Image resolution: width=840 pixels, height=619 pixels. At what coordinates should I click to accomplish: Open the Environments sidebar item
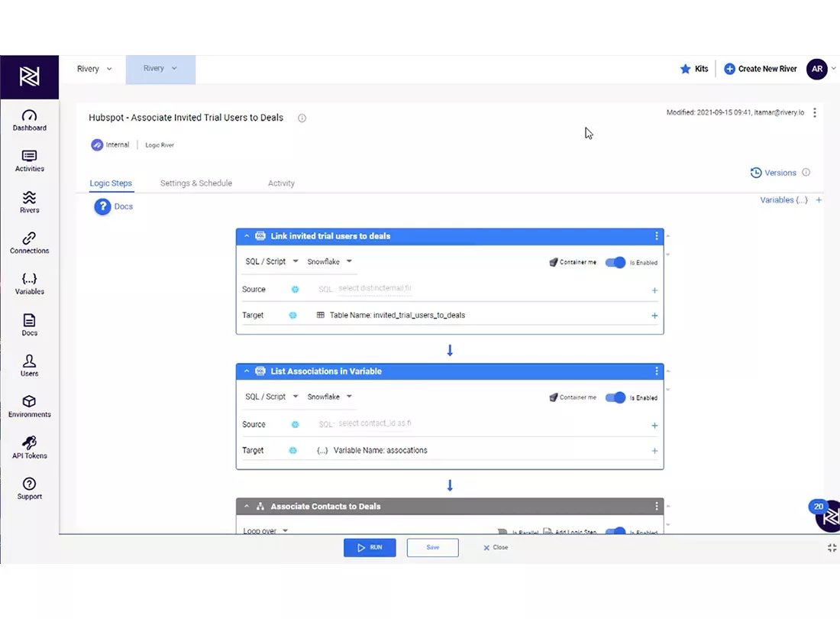pyautogui.click(x=30, y=407)
